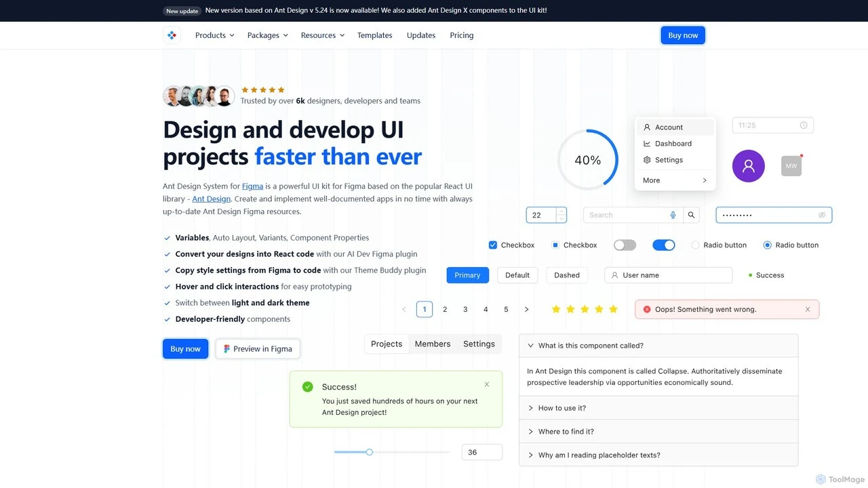Screen dimensions: 868x488
Task: Close the Oops error alert
Action: [x=808, y=309]
